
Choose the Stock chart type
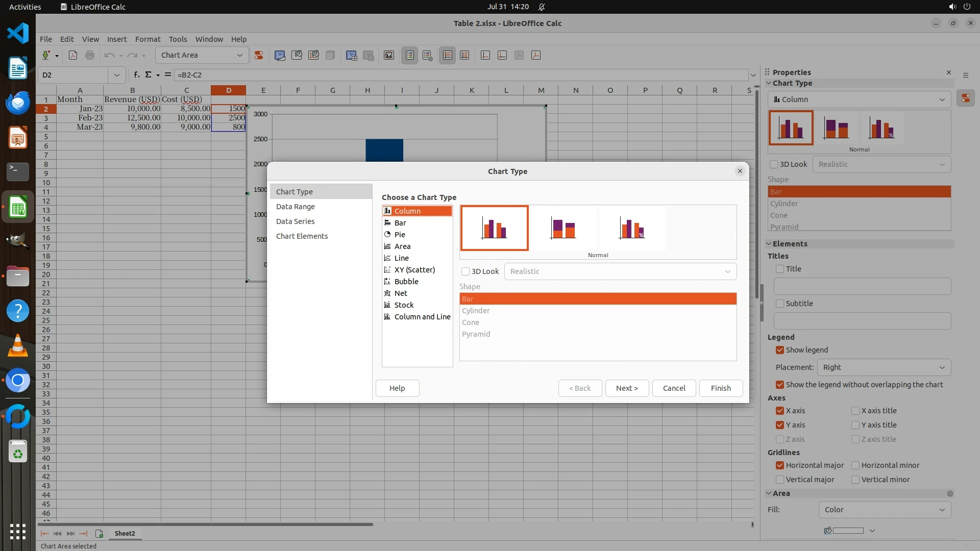pyautogui.click(x=404, y=305)
